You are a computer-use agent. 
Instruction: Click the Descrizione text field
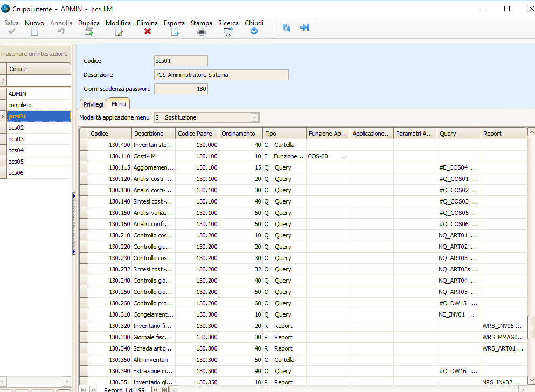click(221, 75)
